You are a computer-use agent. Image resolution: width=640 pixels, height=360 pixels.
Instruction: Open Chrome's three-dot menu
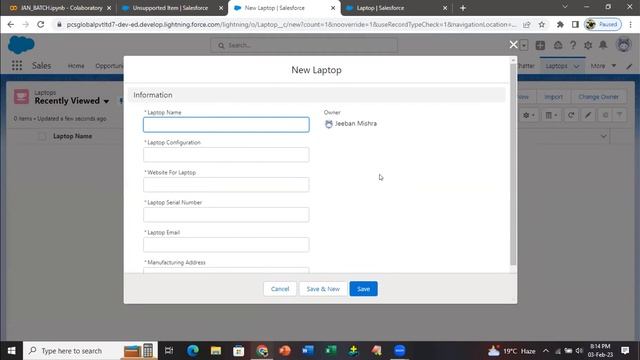tap(630, 24)
